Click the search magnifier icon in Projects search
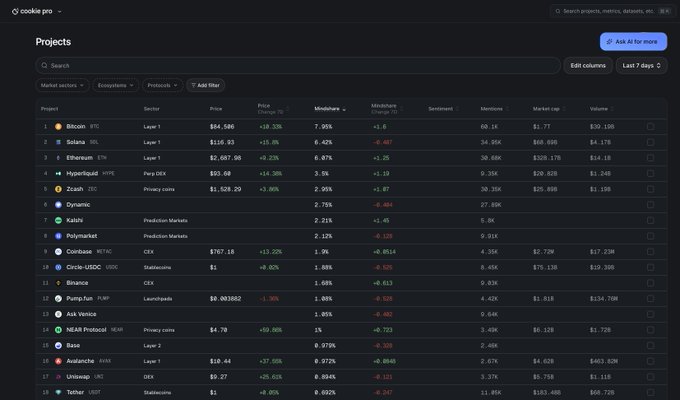Image resolution: width=680 pixels, height=400 pixels. pos(44,66)
